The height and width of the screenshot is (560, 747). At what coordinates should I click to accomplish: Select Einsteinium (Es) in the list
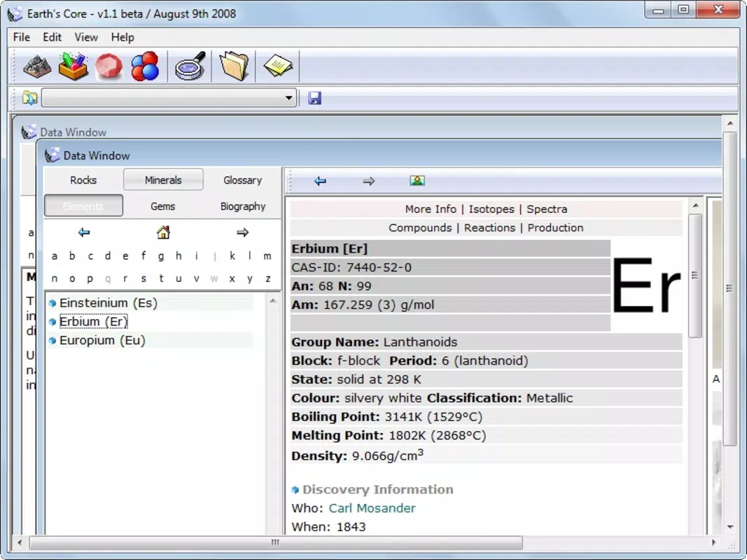(x=108, y=303)
